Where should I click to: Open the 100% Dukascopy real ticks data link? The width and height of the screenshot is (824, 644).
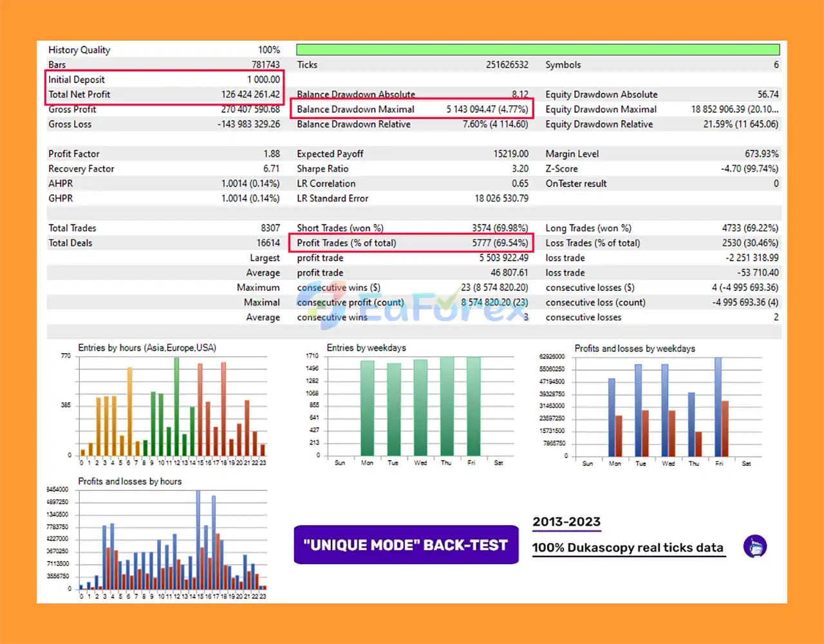pos(628,548)
